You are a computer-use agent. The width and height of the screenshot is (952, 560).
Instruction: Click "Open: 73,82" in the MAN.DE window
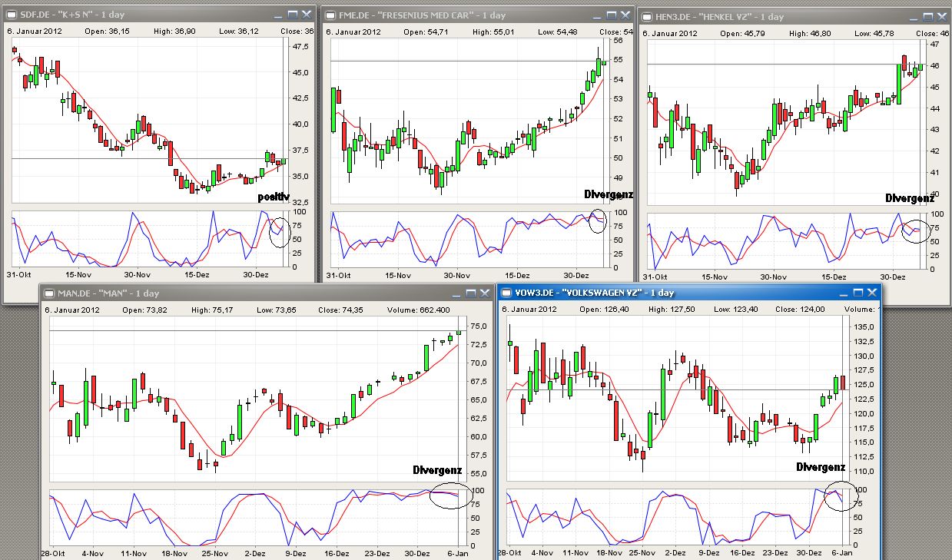[x=144, y=310]
